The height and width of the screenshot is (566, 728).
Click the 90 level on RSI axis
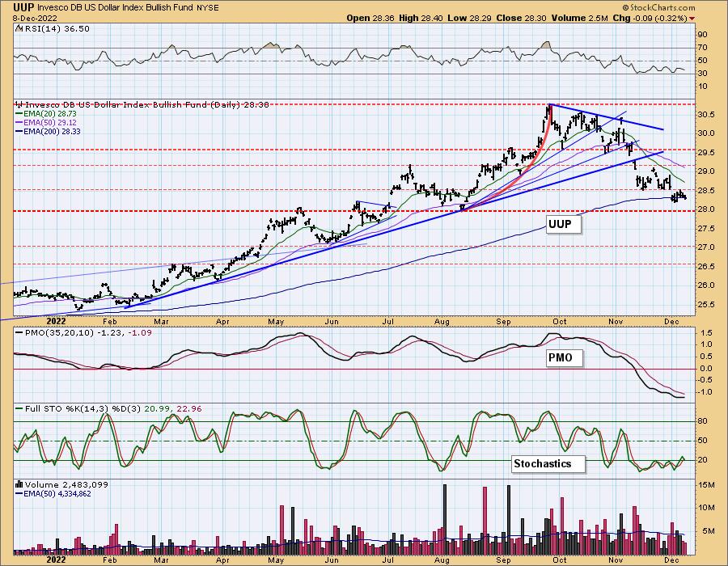(701, 34)
